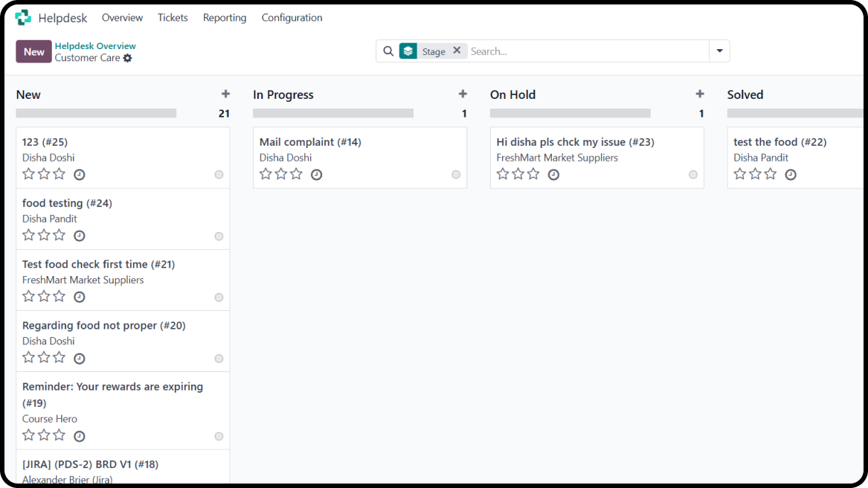868x488 pixels.
Task: Add a ticket in New column
Action: (x=225, y=94)
